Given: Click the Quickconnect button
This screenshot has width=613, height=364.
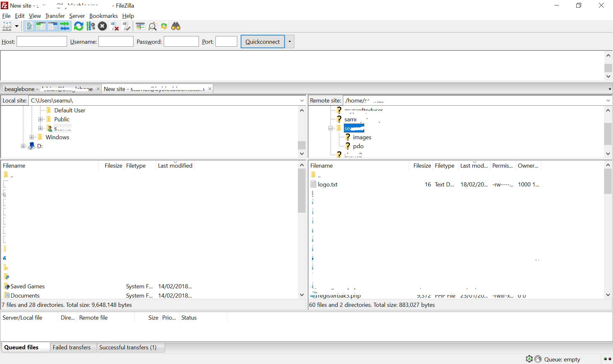Looking at the screenshot, I should tap(262, 41).
